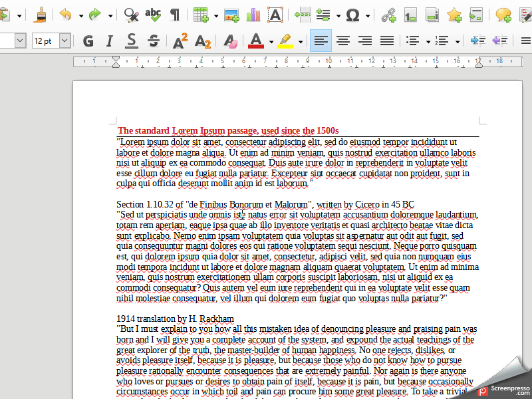Viewport: 532px width, 399px height.
Task: Enable center text alignment
Action: point(343,41)
